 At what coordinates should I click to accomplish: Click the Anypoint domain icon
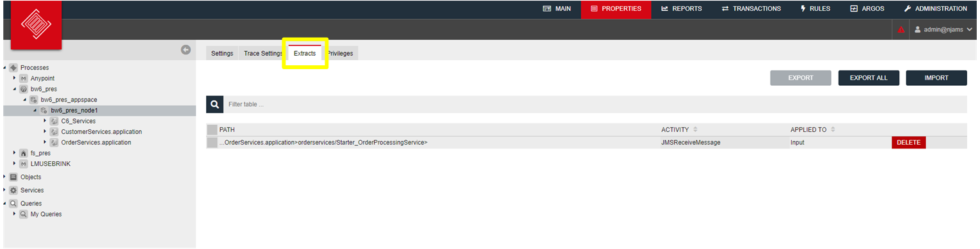[24, 78]
